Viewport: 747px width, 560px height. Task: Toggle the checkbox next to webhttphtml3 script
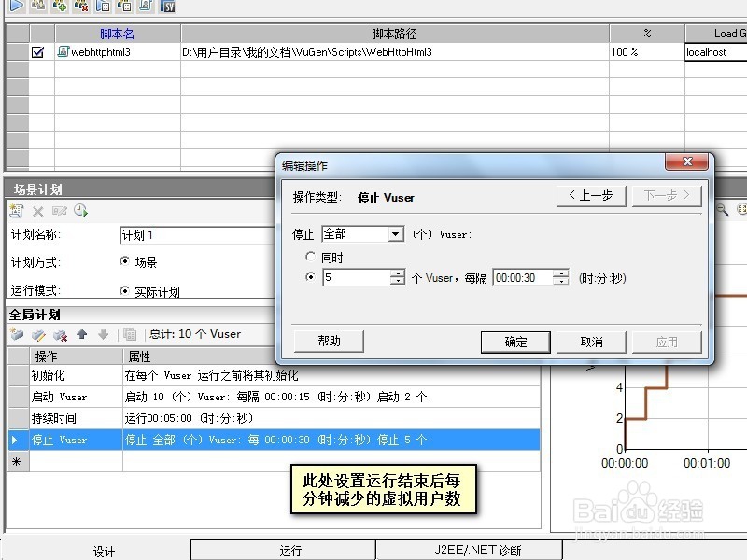coord(36,51)
